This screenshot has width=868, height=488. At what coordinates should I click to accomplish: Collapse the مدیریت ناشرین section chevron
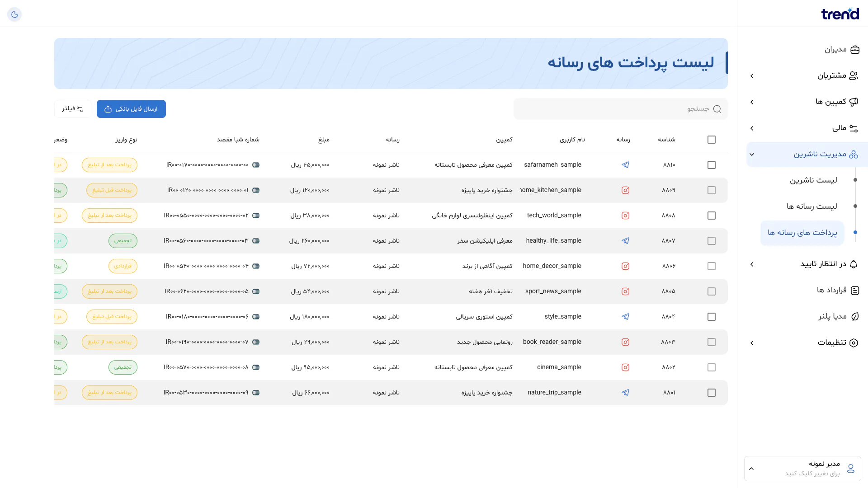(x=752, y=155)
